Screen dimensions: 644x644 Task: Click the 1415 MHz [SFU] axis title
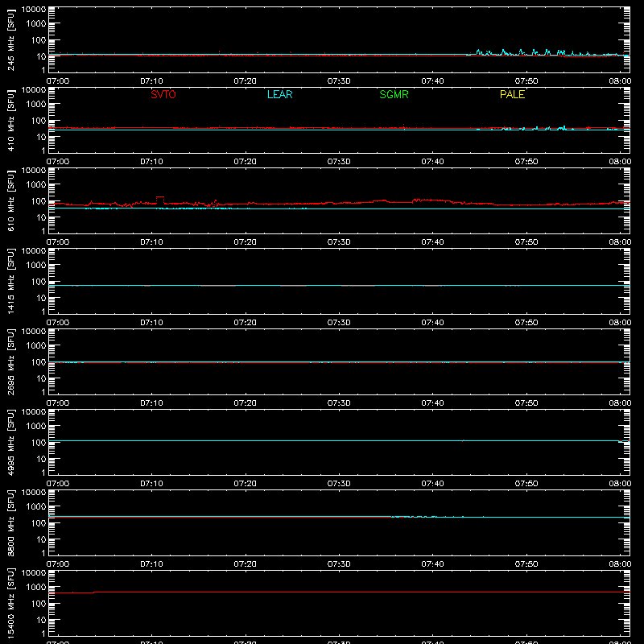click(x=10, y=281)
